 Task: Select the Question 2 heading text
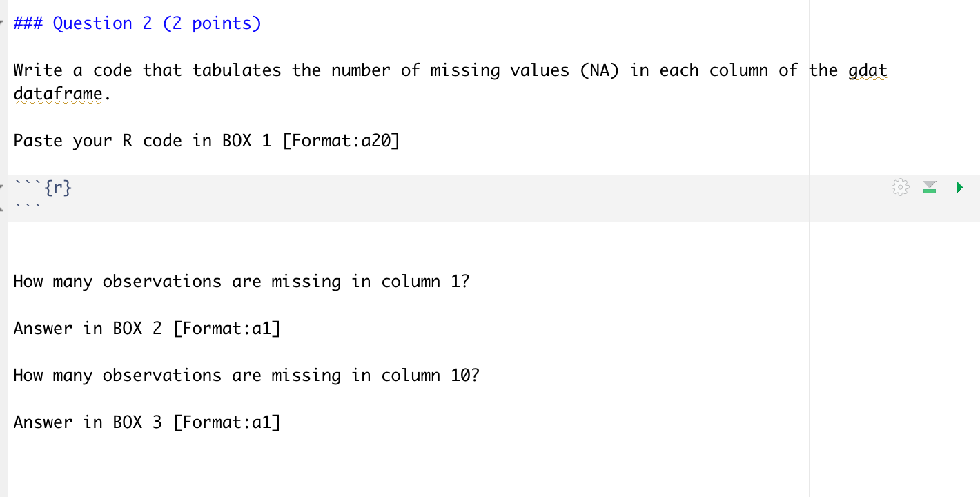(137, 23)
